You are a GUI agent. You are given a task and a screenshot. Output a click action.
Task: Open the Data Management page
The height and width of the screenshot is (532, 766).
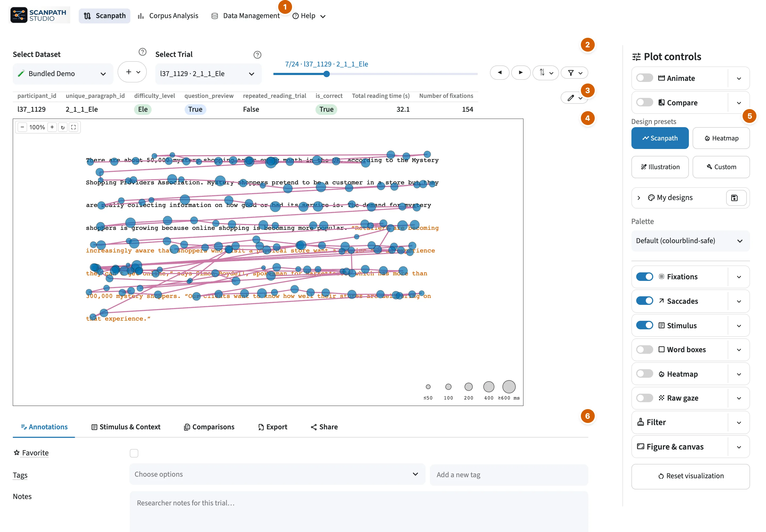tap(246, 16)
